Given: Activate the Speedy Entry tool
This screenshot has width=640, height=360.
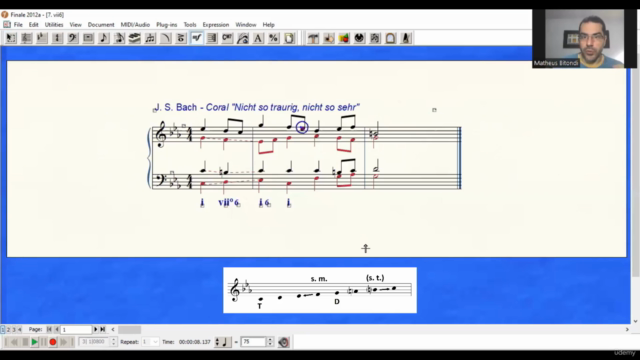Looking at the screenshot, I should pos(119,38).
